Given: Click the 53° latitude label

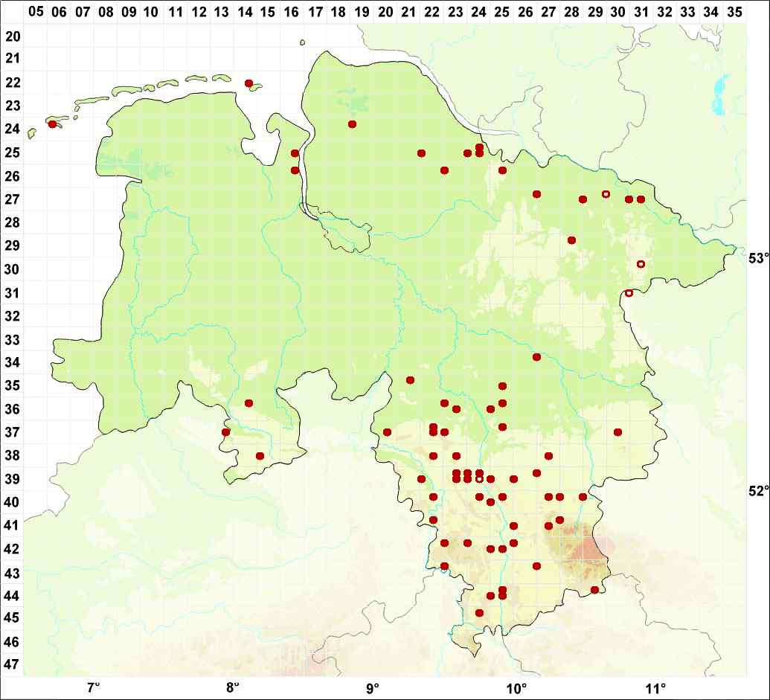Looking at the screenshot, I should pos(758,257).
